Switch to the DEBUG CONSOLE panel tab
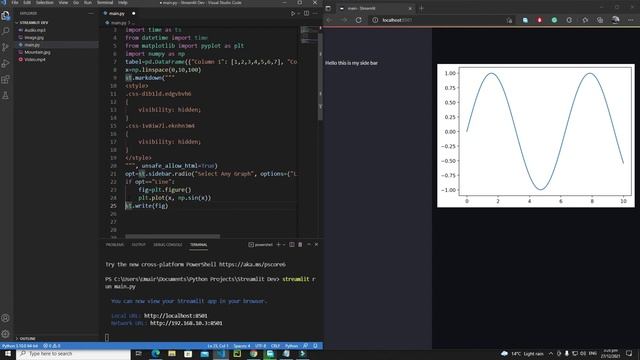640x360 pixels. (x=168, y=244)
